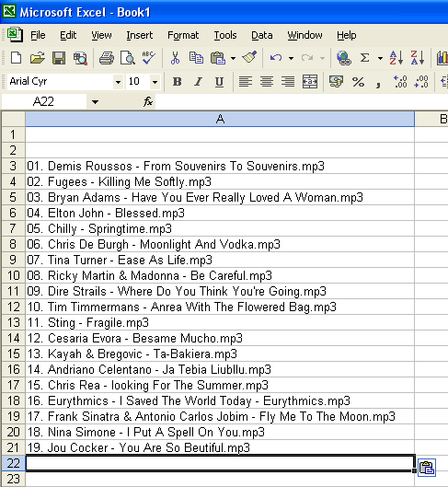Click the Merge and Center icon
The image size is (448, 487).
[310, 82]
